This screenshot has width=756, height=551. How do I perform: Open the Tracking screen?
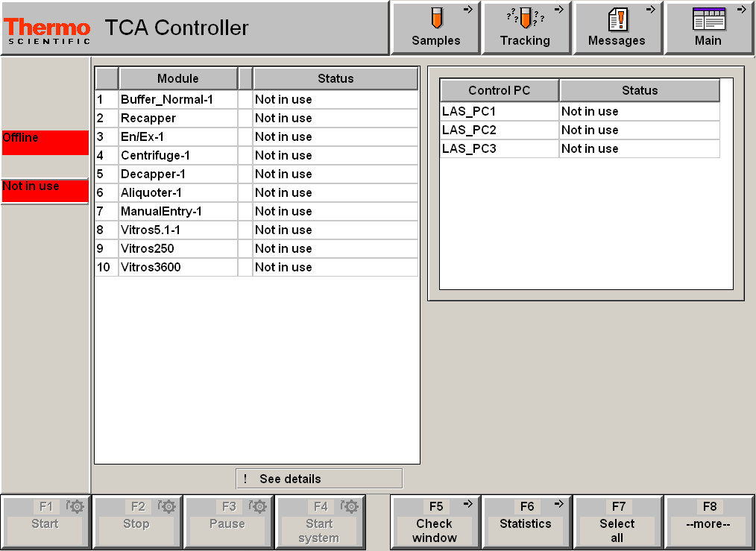(x=526, y=28)
